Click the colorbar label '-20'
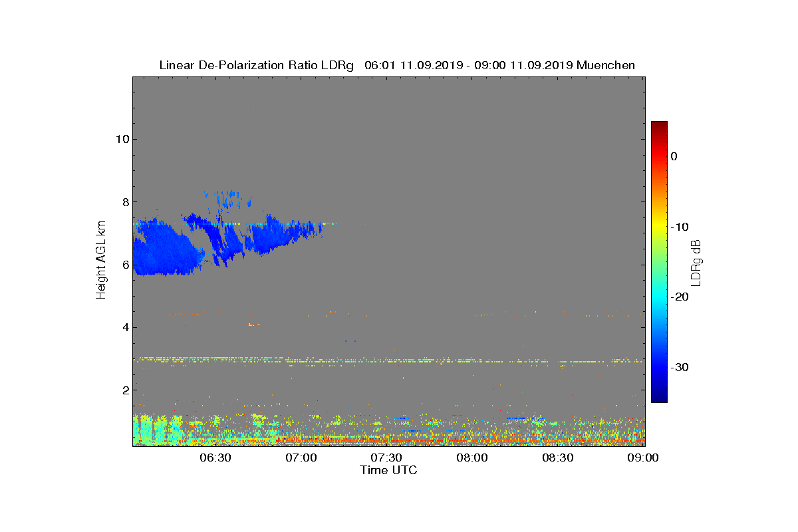Image resolution: width=798 pixels, height=532 pixels. coord(679,297)
